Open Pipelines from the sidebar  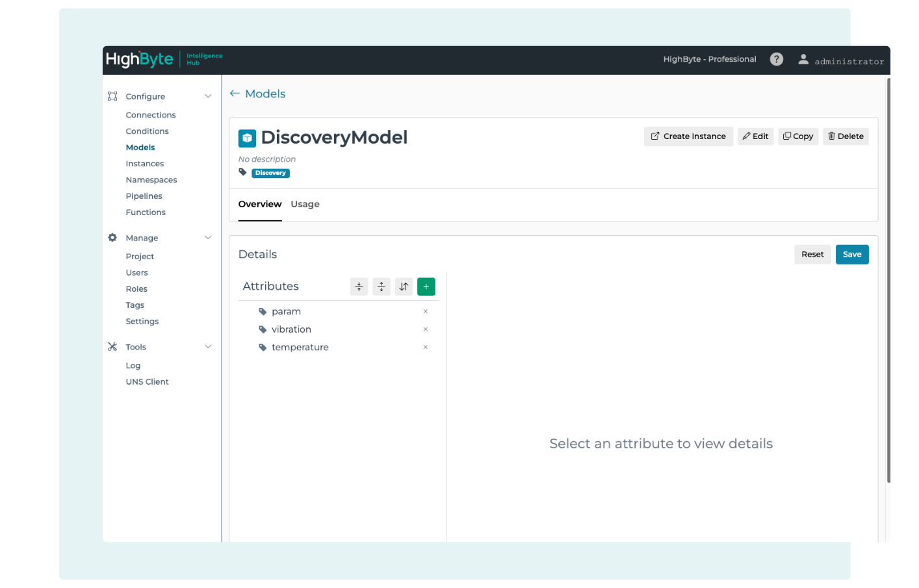pos(144,196)
